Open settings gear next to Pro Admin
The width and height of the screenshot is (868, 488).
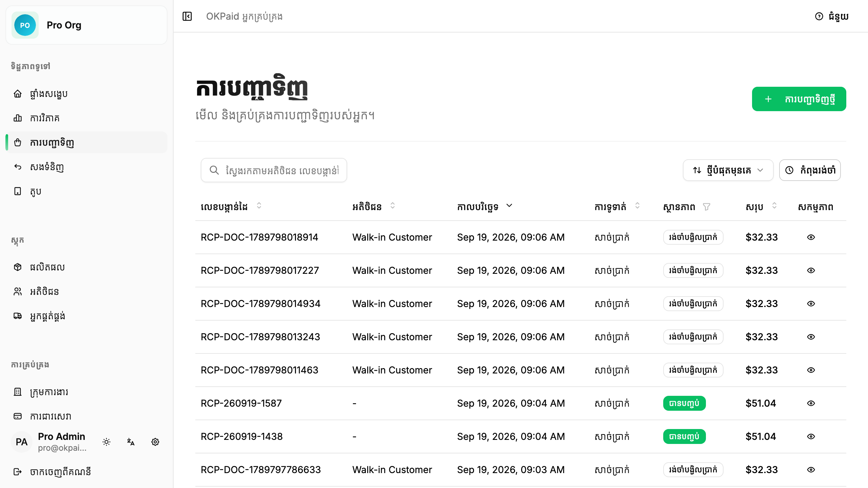[155, 442]
